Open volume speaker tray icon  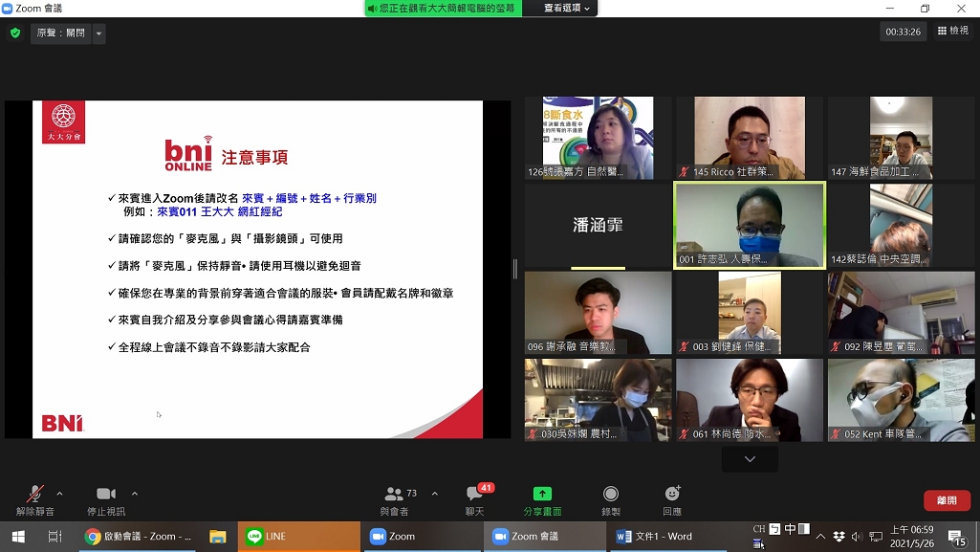coord(857,537)
